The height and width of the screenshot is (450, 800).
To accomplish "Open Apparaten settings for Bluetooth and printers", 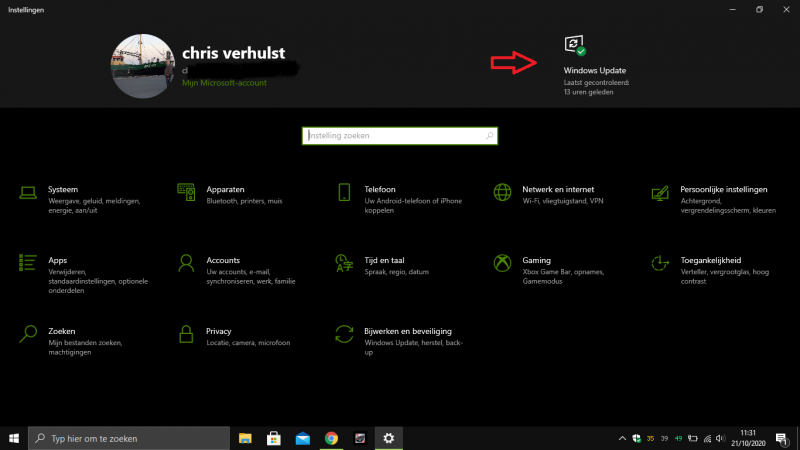I will coord(225,189).
